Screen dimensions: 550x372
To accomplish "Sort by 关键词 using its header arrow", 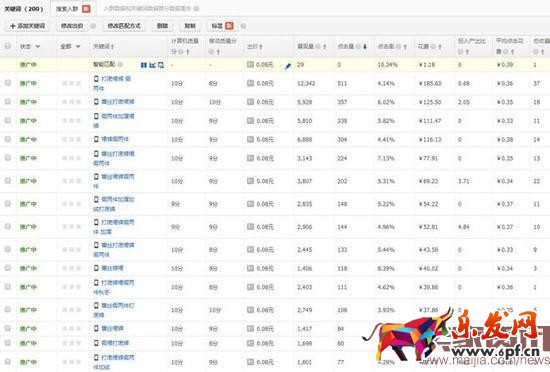I will point(113,47).
